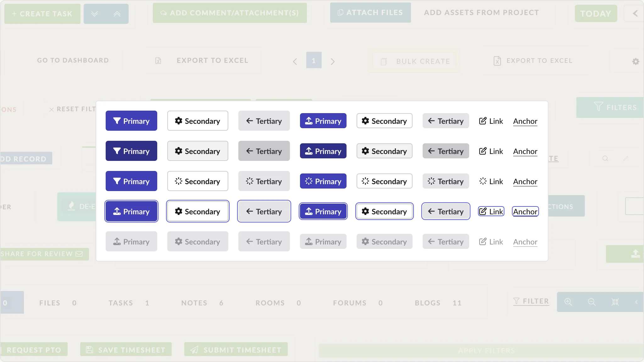The image size is (644, 362).
Task: Click the zoom-in magnifier icon
Action: click(568, 302)
